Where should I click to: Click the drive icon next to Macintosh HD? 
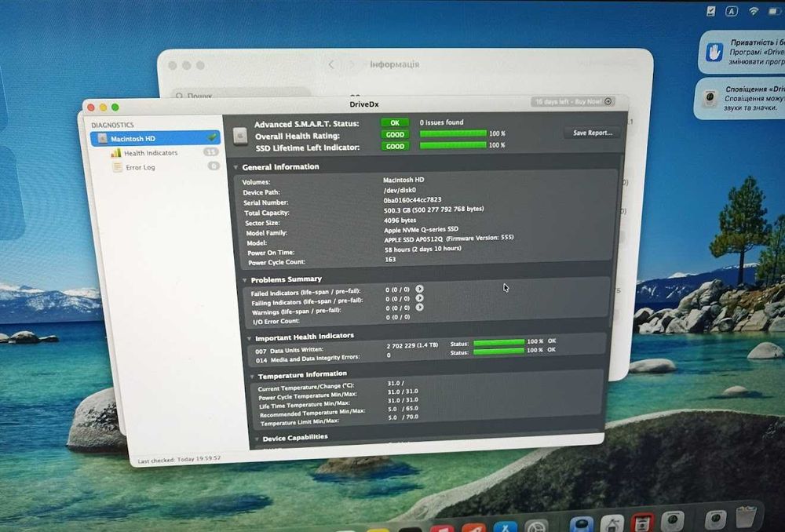103,139
